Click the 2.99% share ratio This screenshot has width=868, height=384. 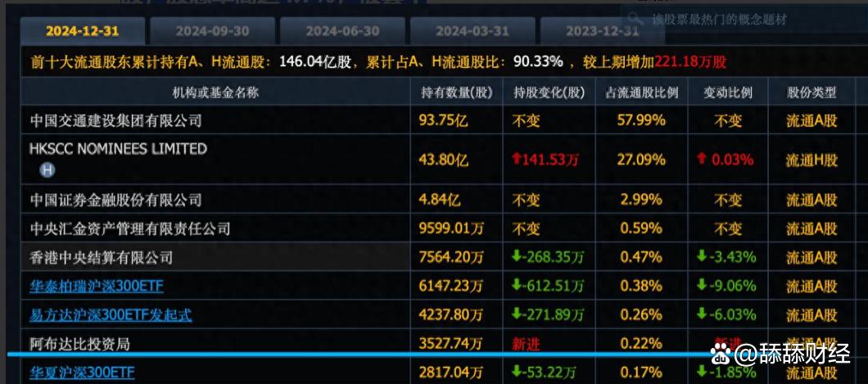tap(642, 200)
